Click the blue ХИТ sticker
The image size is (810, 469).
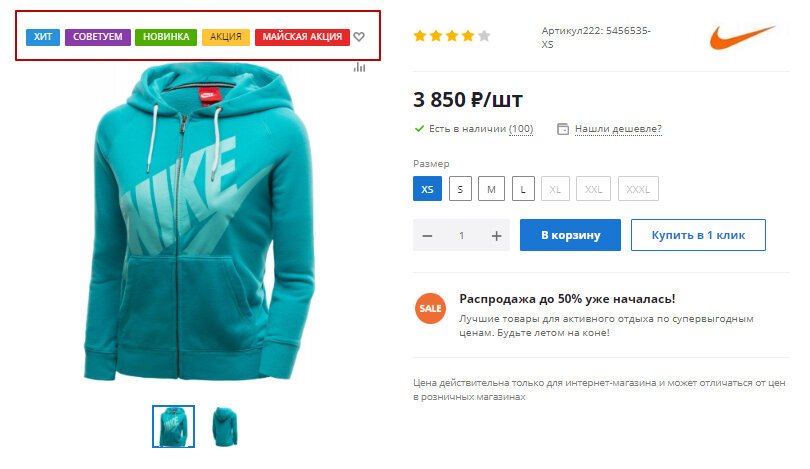[x=43, y=37]
